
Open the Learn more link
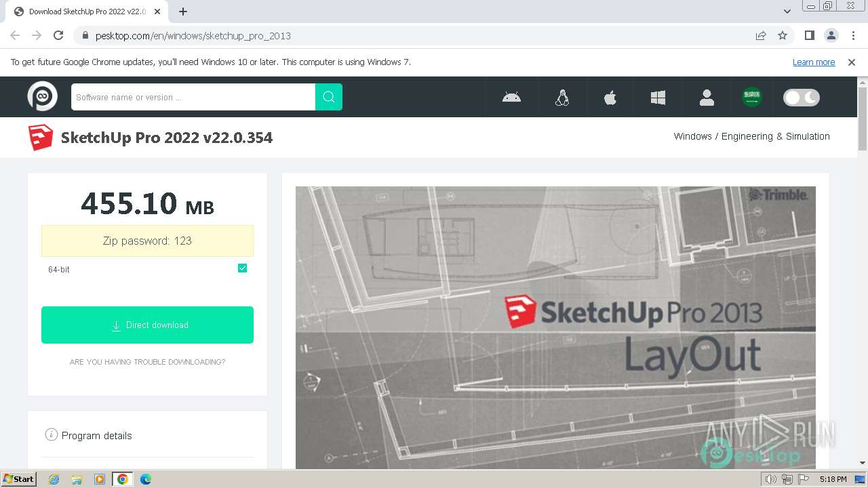coord(814,62)
